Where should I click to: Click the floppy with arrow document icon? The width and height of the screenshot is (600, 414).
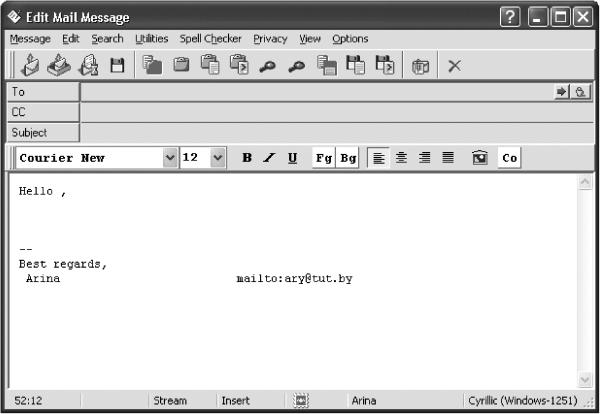(x=385, y=65)
